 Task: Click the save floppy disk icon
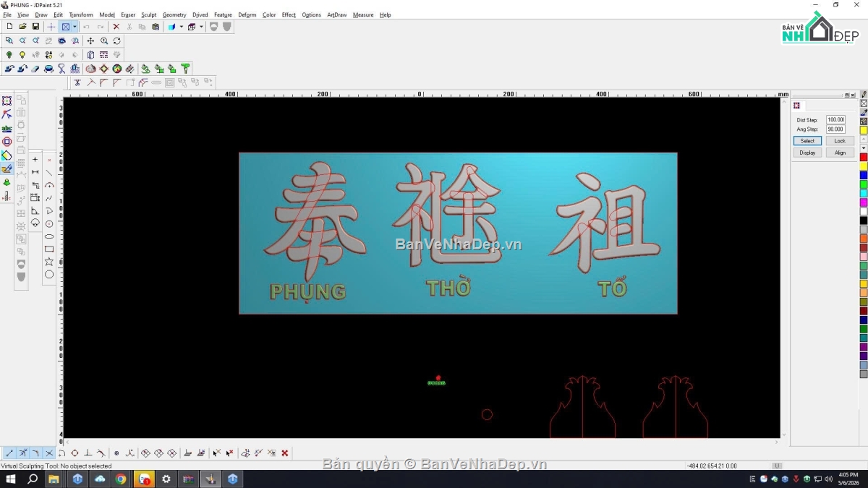pyautogui.click(x=35, y=27)
